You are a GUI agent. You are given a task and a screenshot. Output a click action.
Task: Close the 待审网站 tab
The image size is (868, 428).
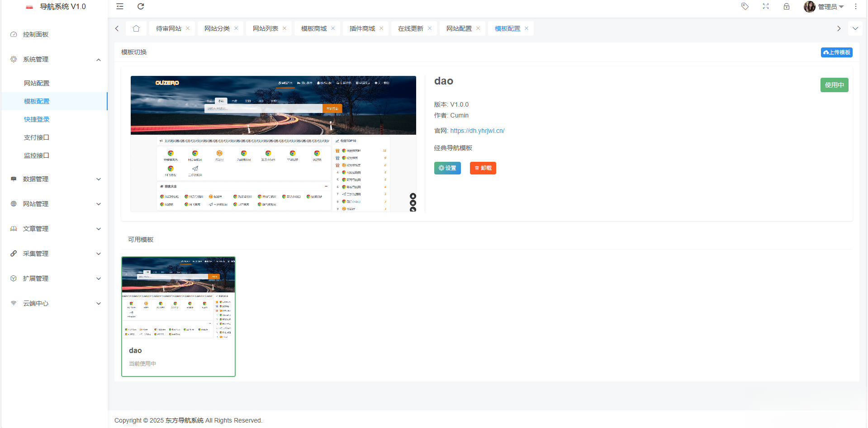point(188,28)
